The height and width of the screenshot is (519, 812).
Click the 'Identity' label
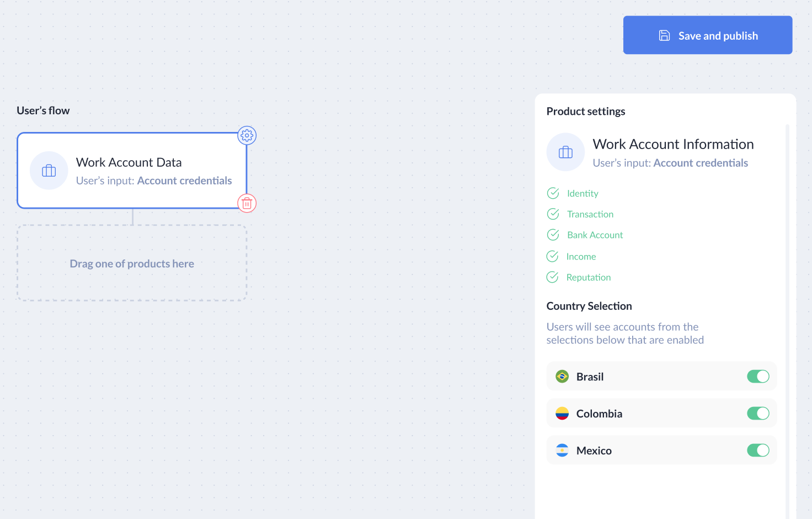(583, 193)
